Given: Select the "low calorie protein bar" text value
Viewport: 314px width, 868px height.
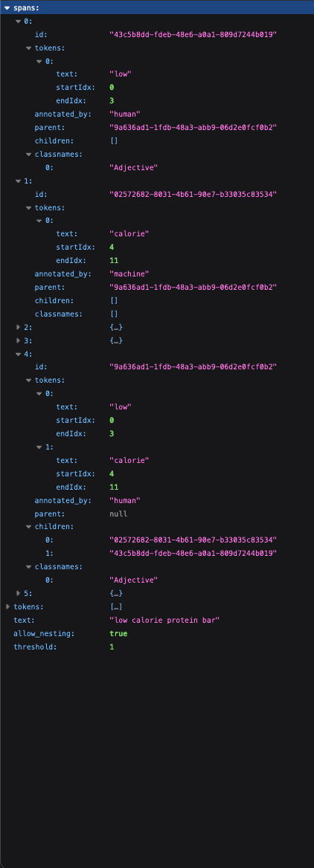Looking at the screenshot, I should (164, 620).
